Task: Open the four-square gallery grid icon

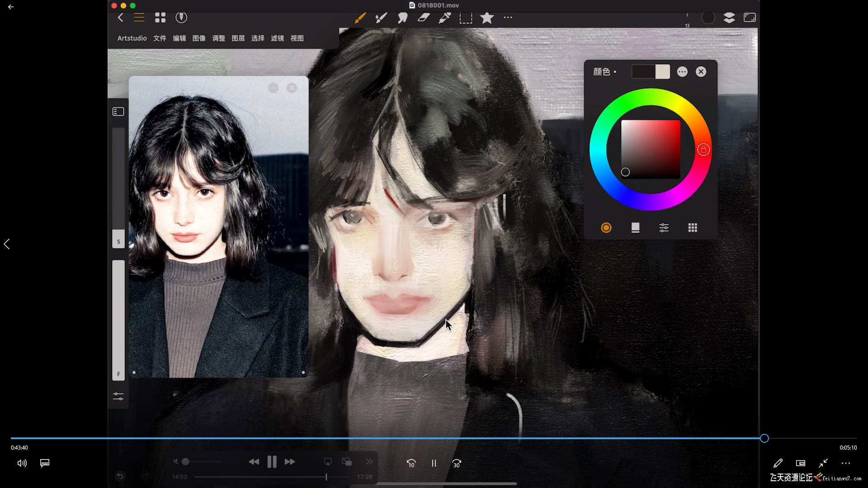Action: coord(160,18)
